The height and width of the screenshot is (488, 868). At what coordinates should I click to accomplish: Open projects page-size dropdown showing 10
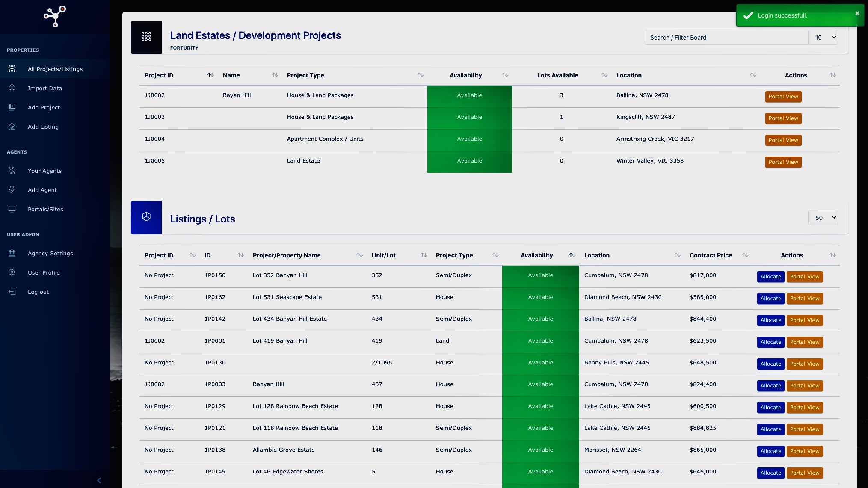tap(824, 38)
